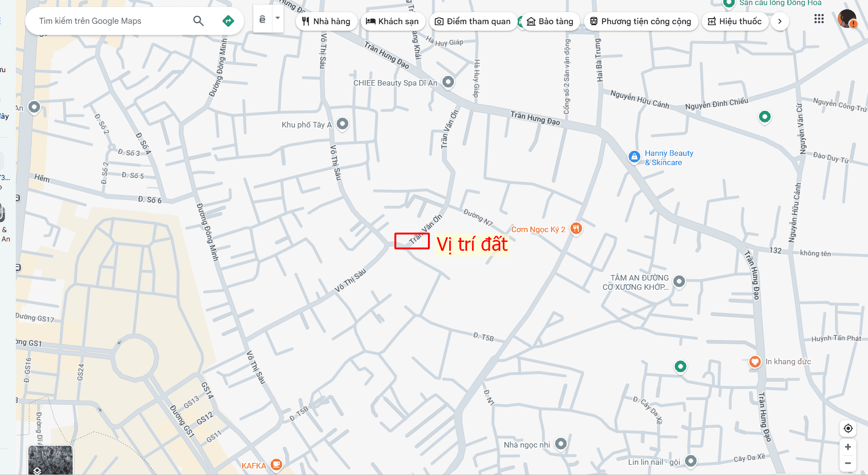This screenshot has width=868, height=475.
Task: Select the Hiệu thuốc category chip
Action: coord(735,21)
